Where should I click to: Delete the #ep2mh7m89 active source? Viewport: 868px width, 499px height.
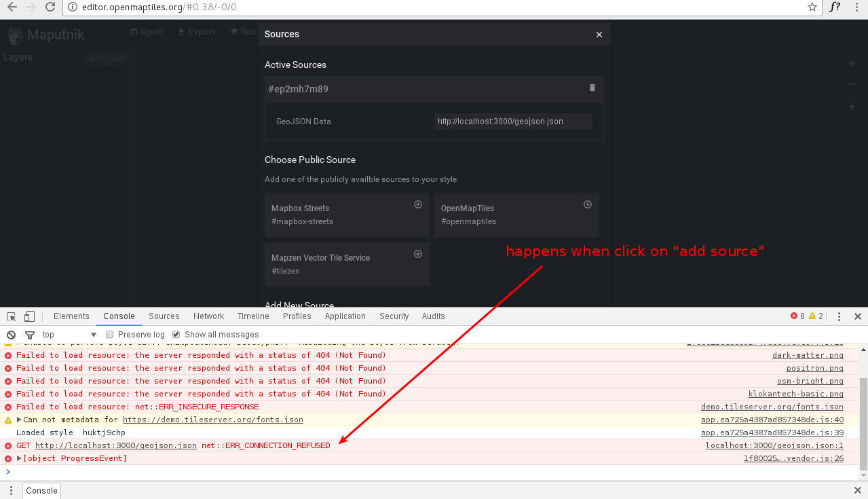(592, 88)
